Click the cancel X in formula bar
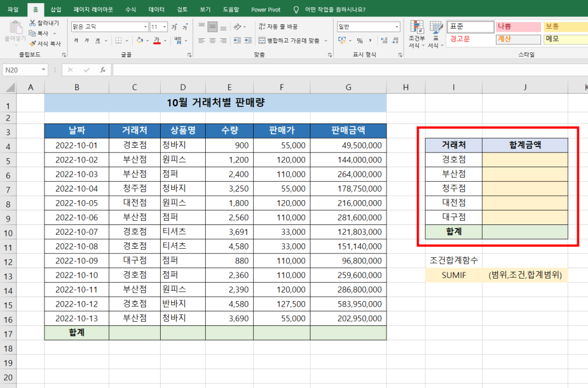Screen dimensions: 588x388 [x=70, y=70]
